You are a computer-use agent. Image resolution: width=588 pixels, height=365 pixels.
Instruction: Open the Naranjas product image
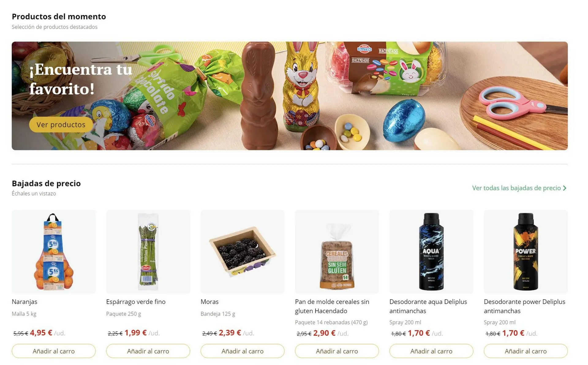coord(54,252)
